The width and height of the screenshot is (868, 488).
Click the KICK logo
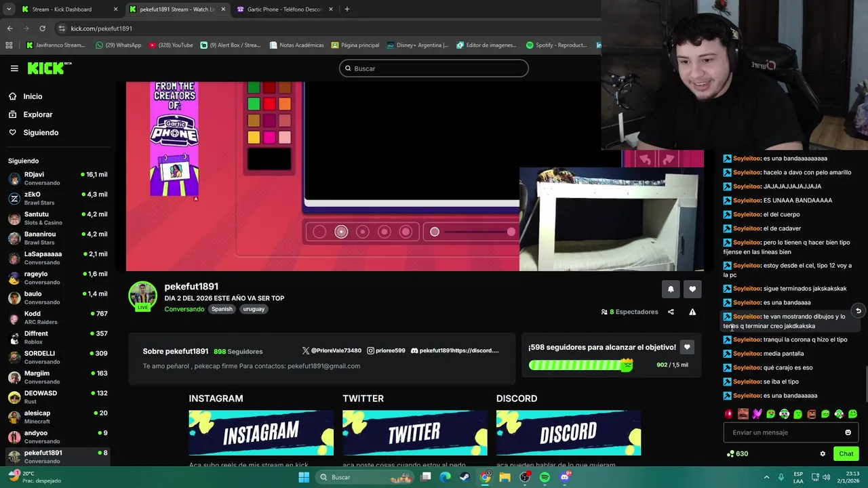point(49,68)
